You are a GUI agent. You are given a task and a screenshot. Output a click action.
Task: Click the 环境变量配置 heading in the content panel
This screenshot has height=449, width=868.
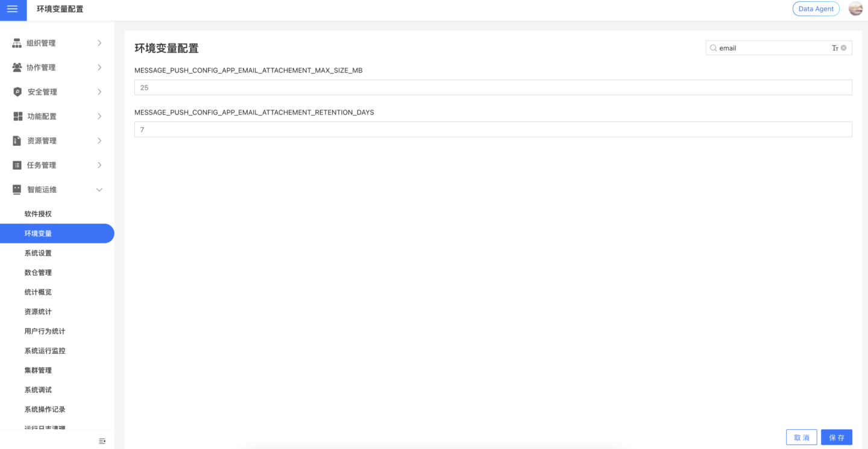coord(166,48)
